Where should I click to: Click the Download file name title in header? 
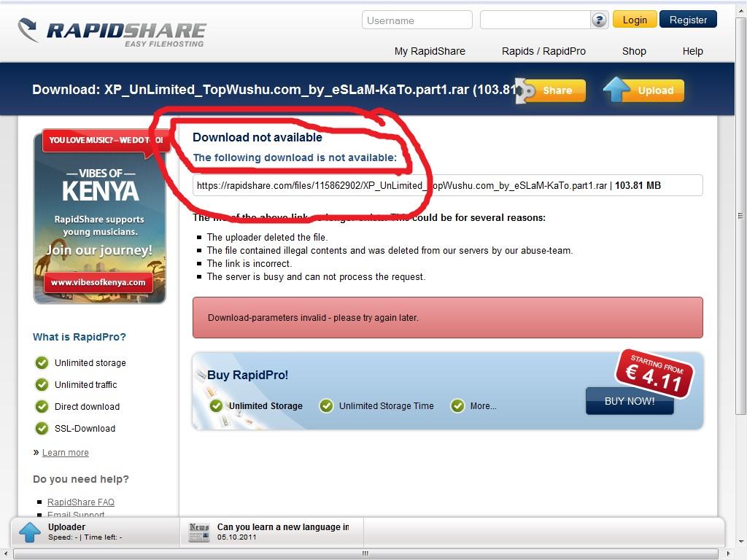point(274,90)
